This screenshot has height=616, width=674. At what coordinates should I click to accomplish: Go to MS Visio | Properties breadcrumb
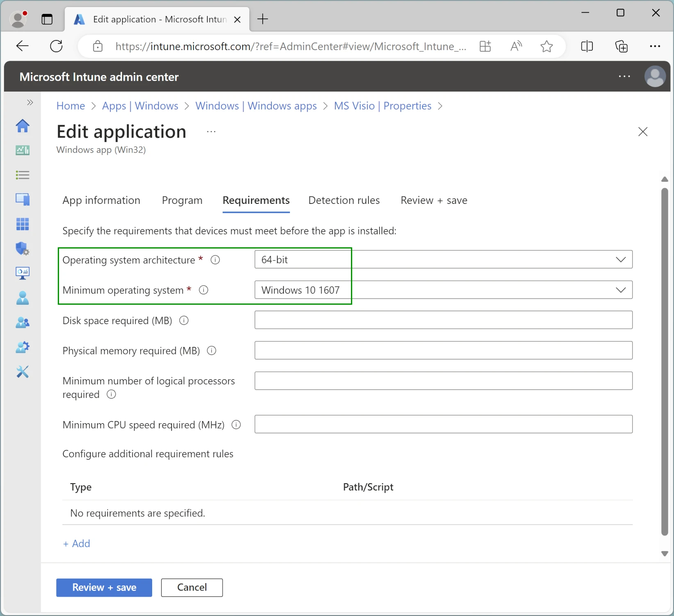(383, 106)
